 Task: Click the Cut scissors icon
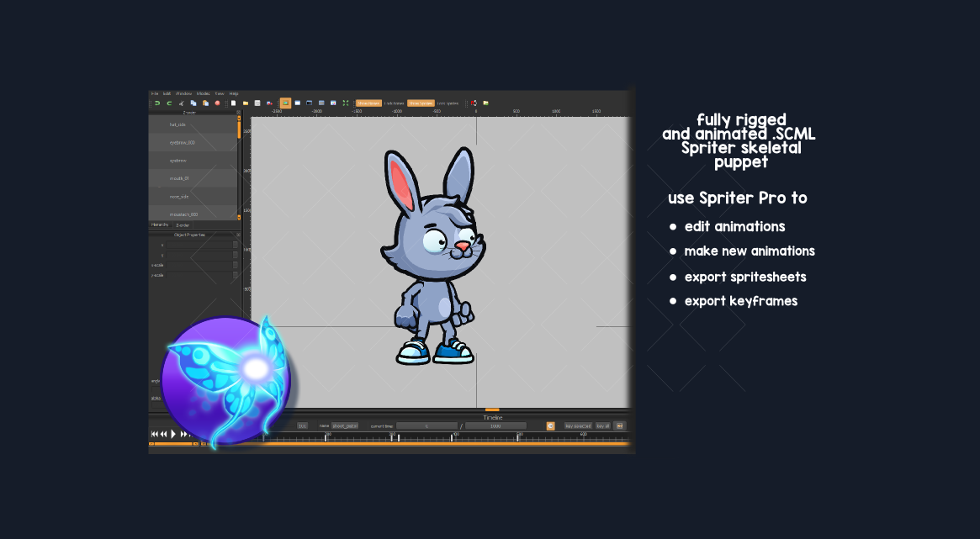pos(182,103)
